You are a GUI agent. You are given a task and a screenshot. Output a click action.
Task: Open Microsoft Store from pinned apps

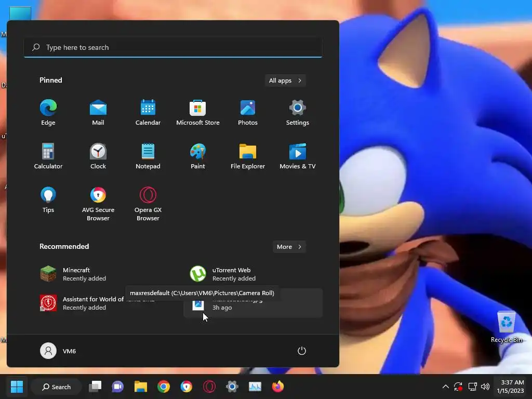(x=198, y=113)
